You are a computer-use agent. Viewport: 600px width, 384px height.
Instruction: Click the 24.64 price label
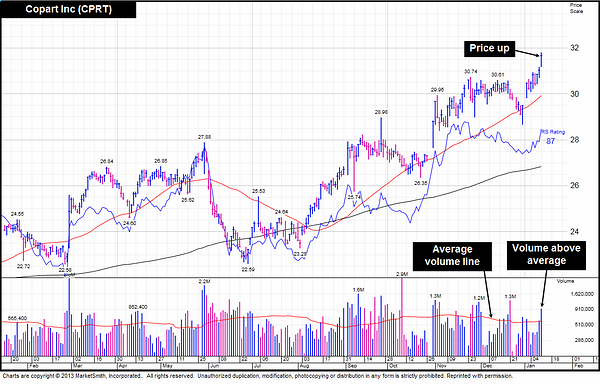pyautogui.click(x=282, y=212)
